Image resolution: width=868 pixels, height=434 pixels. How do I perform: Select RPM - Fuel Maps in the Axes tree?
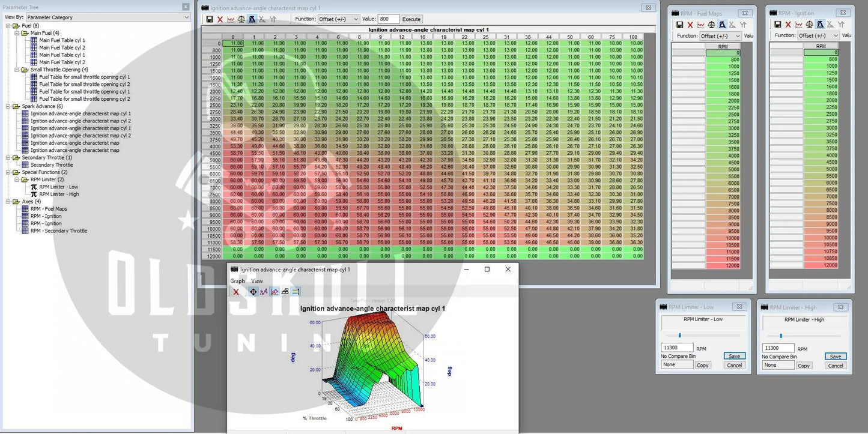pos(49,209)
